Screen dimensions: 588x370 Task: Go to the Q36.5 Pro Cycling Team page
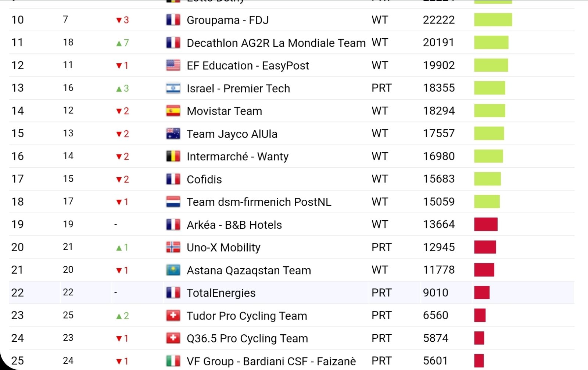coord(247,338)
